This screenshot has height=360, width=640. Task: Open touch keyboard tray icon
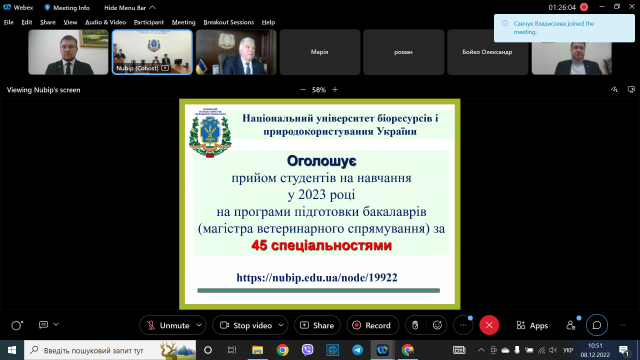(x=459, y=350)
